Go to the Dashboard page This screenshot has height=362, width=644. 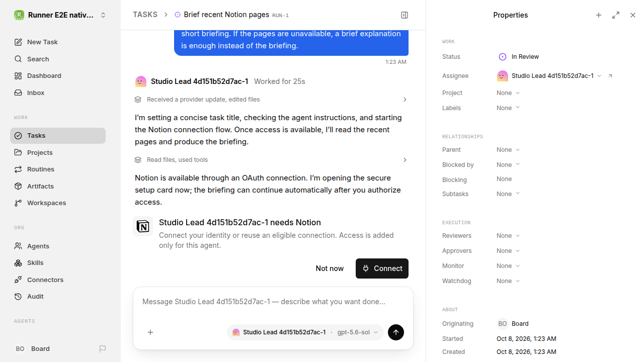(58, 76)
